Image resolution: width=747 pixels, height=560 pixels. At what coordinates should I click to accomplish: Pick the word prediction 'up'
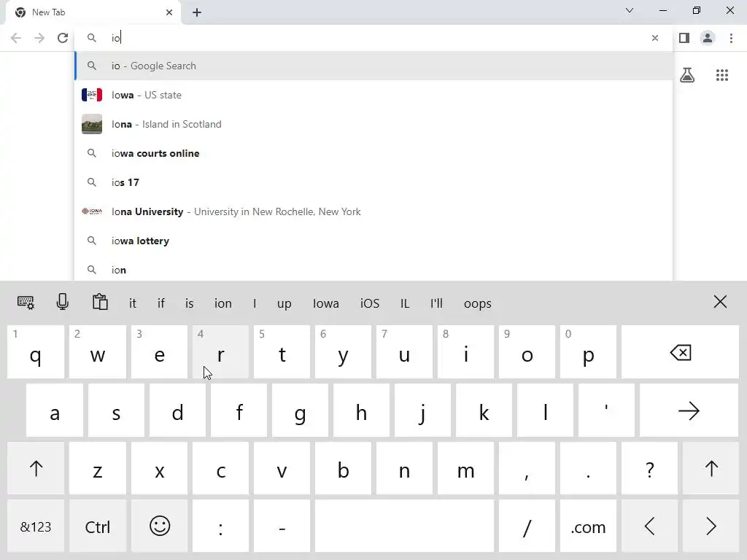click(x=284, y=303)
